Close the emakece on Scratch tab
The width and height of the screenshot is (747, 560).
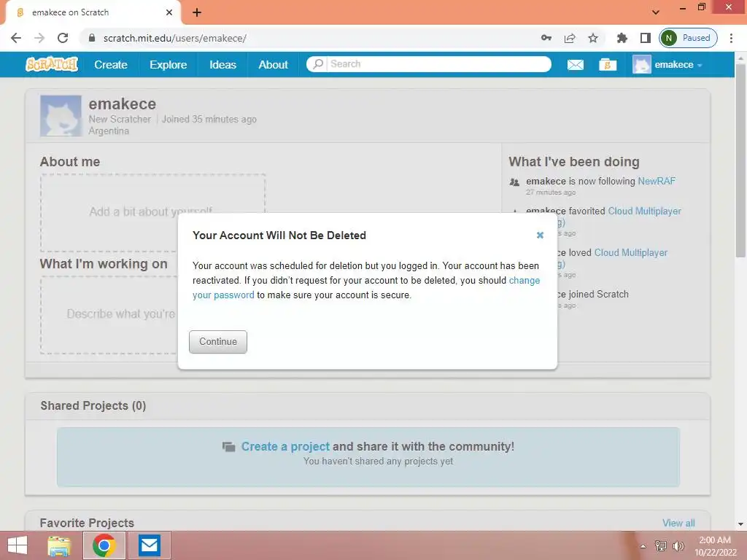point(169,12)
